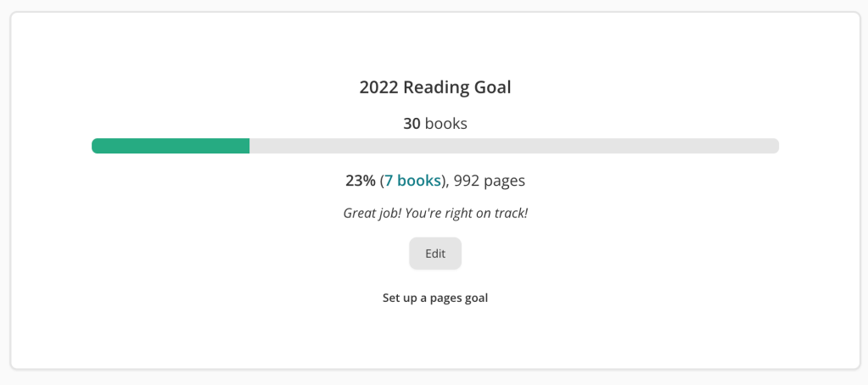Click the green filled part of the progress bar
Viewport: 868px width, 385px height.
(x=170, y=146)
